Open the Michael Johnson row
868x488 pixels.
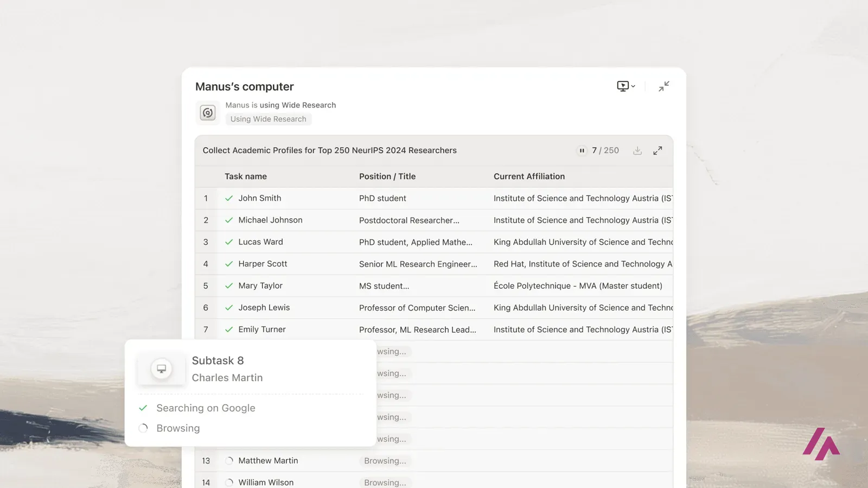tap(434, 220)
